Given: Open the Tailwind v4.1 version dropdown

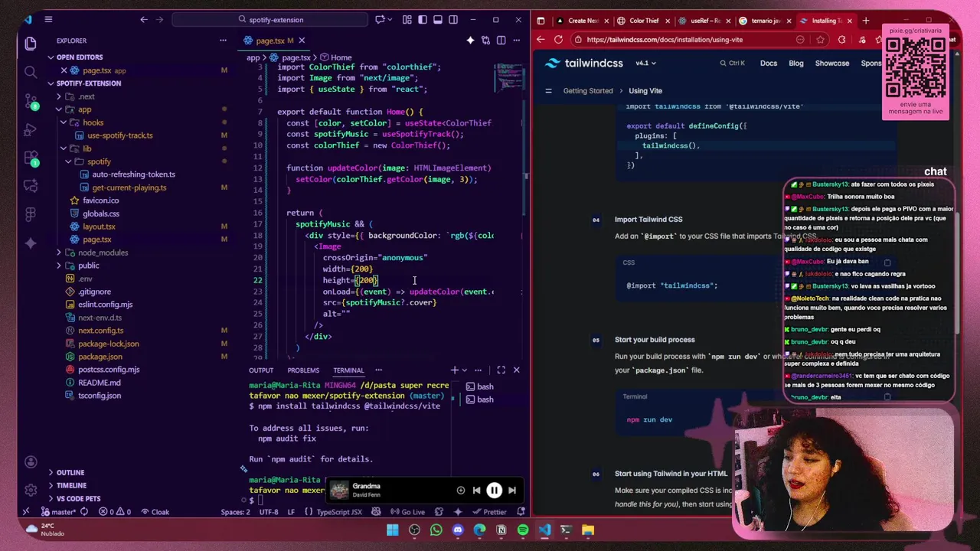Looking at the screenshot, I should tap(645, 64).
